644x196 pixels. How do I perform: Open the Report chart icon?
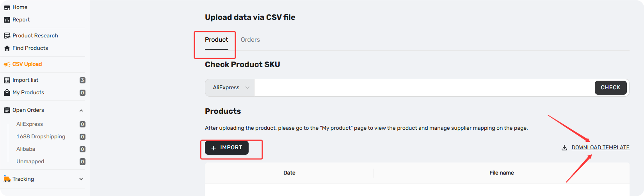click(7, 20)
